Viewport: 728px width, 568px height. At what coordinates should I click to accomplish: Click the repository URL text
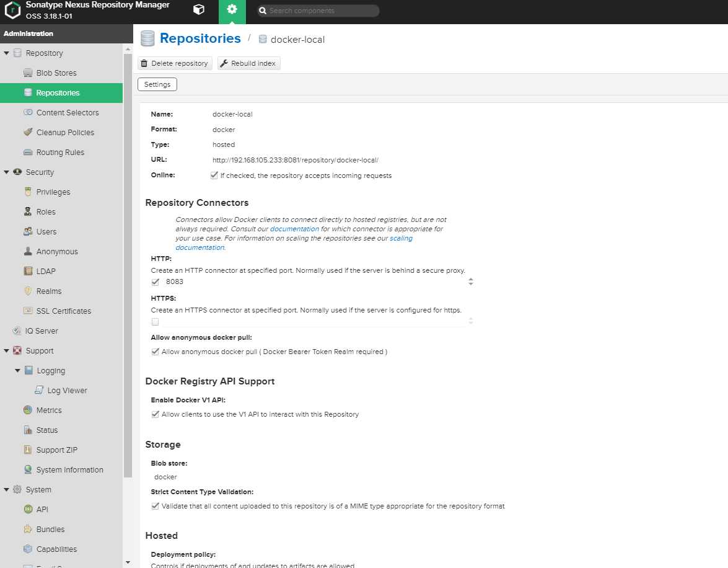pyautogui.click(x=296, y=160)
